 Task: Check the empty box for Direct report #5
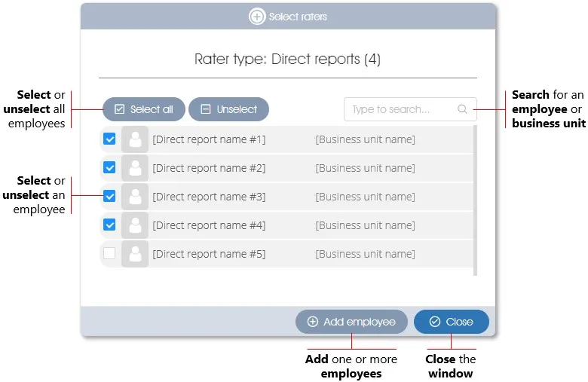pyautogui.click(x=109, y=254)
